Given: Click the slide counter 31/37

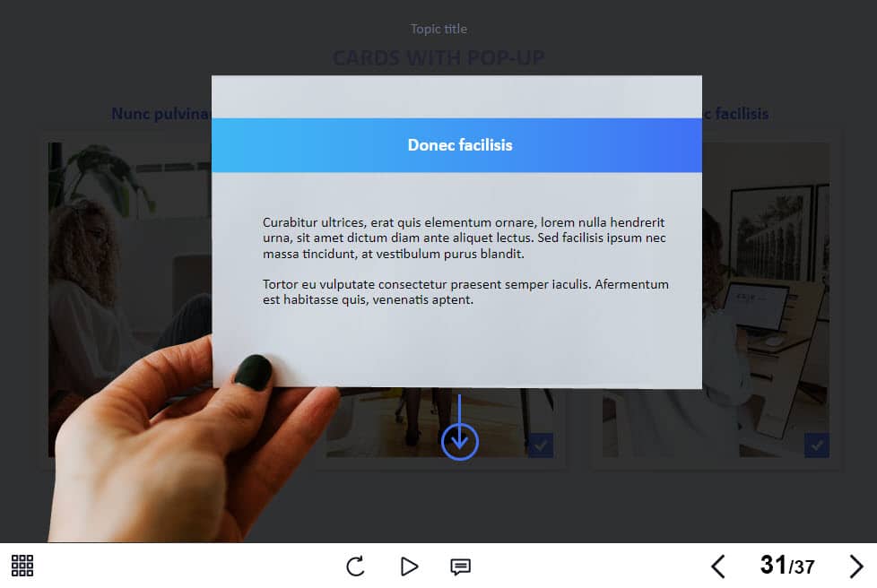Looking at the screenshot, I should pos(787,566).
